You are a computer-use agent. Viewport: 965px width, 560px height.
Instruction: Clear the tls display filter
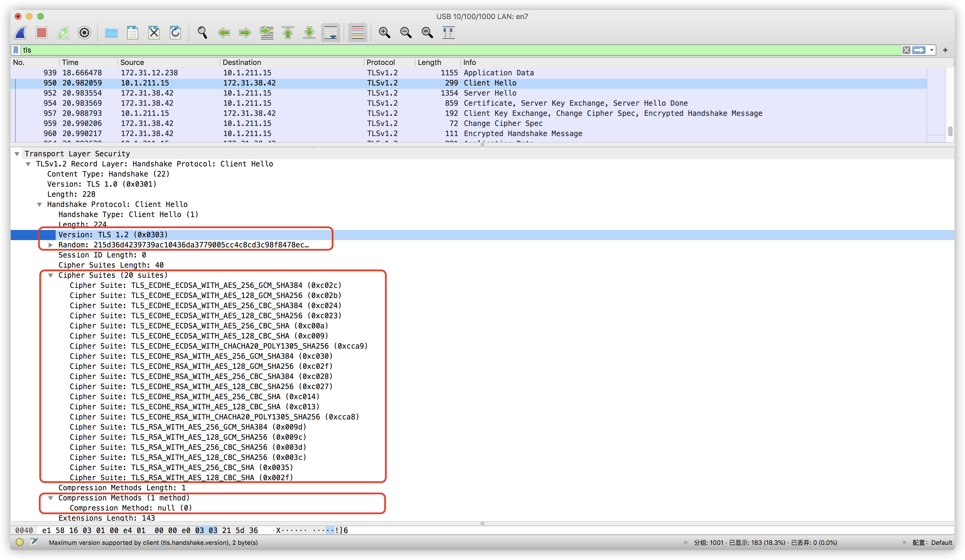coord(907,50)
